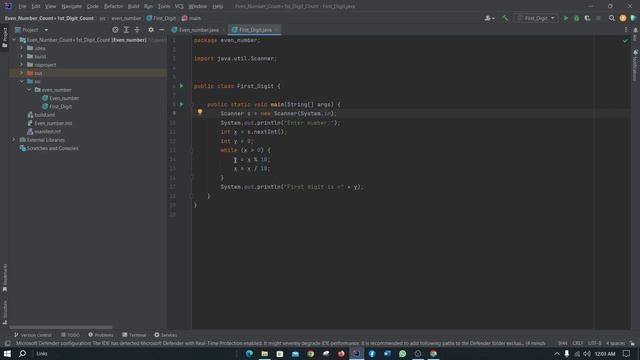The width and height of the screenshot is (640, 360).
Task: Open Version Control tool window
Action: (33, 335)
